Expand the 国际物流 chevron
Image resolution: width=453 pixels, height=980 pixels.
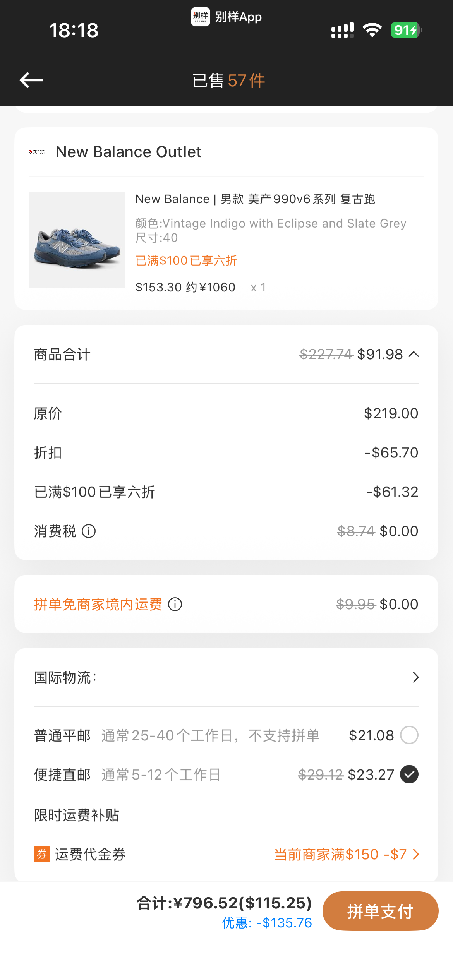tap(416, 677)
